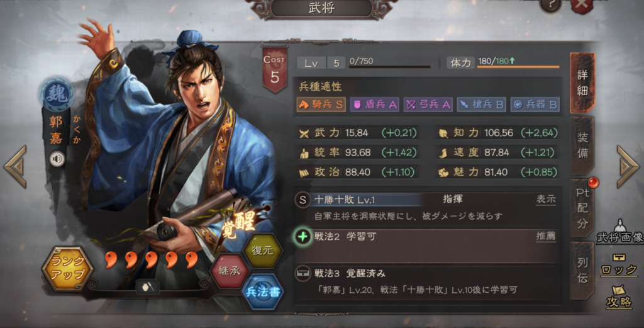Click the green plus to learn 戦法2

tap(303, 237)
